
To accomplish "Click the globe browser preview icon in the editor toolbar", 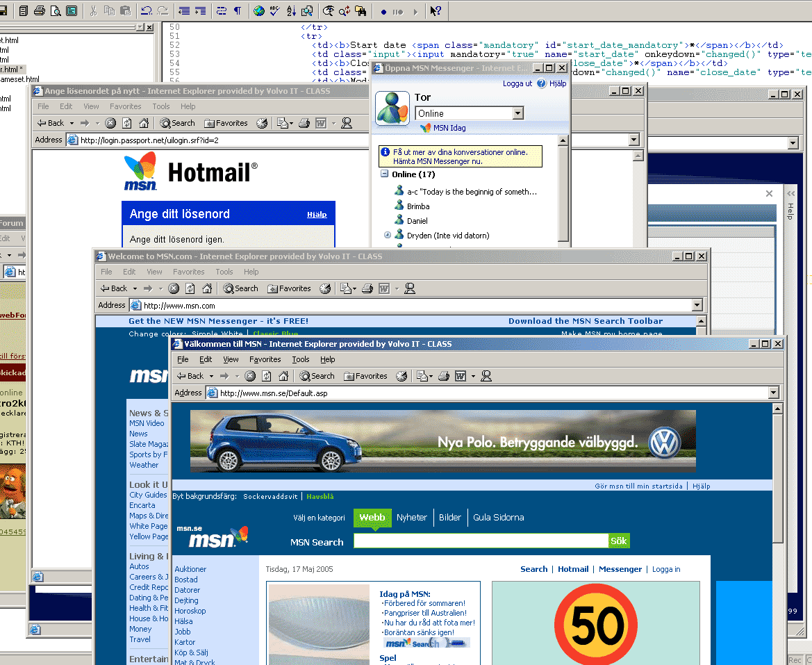I will pyautogui.click(x=259, y=10).
